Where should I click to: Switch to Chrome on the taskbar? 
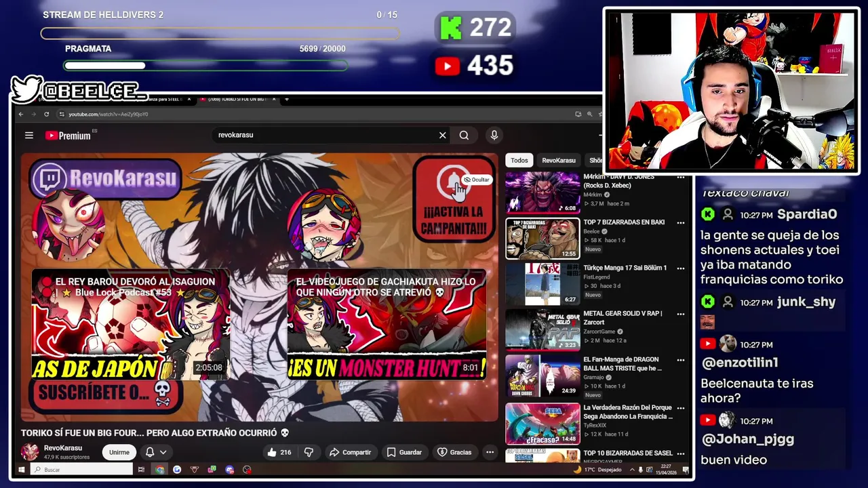pos(159,470)
